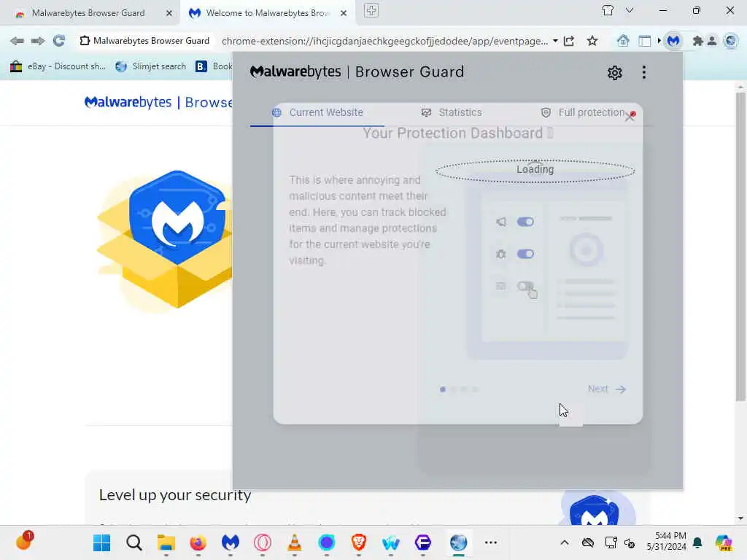The image size is (747, 560).
Task: Toggle the ads switch in the illustration
Action: pyautogui.click(x=525, y=222)
